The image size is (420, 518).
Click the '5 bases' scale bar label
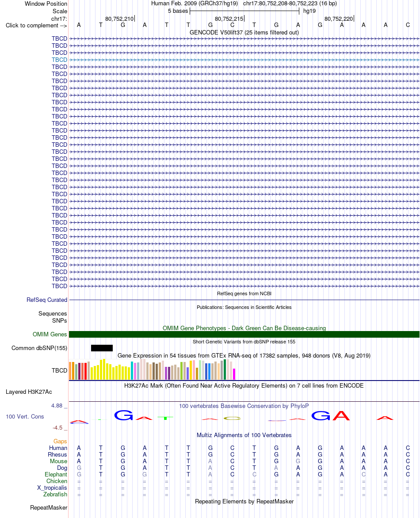click(178, 11)
